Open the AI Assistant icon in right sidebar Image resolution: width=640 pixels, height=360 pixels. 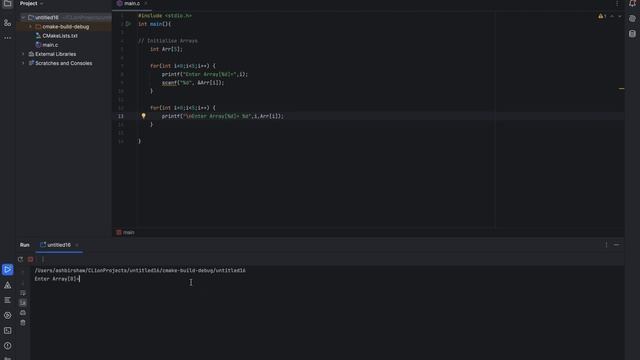[x=632, y=19]
